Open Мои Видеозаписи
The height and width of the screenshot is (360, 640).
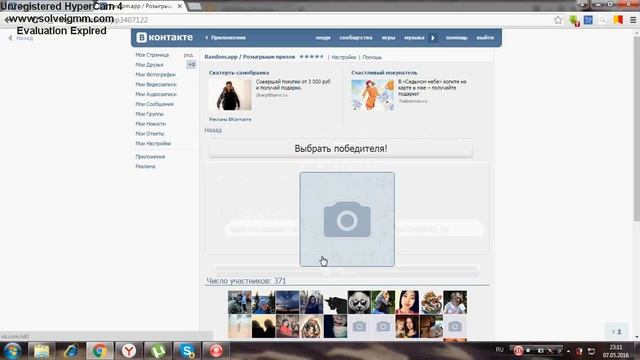point(156,84)
